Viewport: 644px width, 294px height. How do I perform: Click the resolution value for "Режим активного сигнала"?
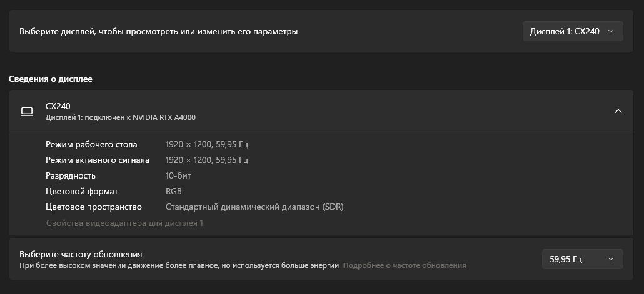207,160
